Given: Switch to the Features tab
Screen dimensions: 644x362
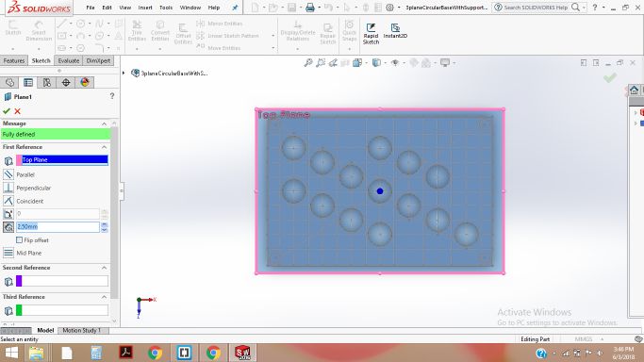Looking at the screenshot, I should [14, 60].
